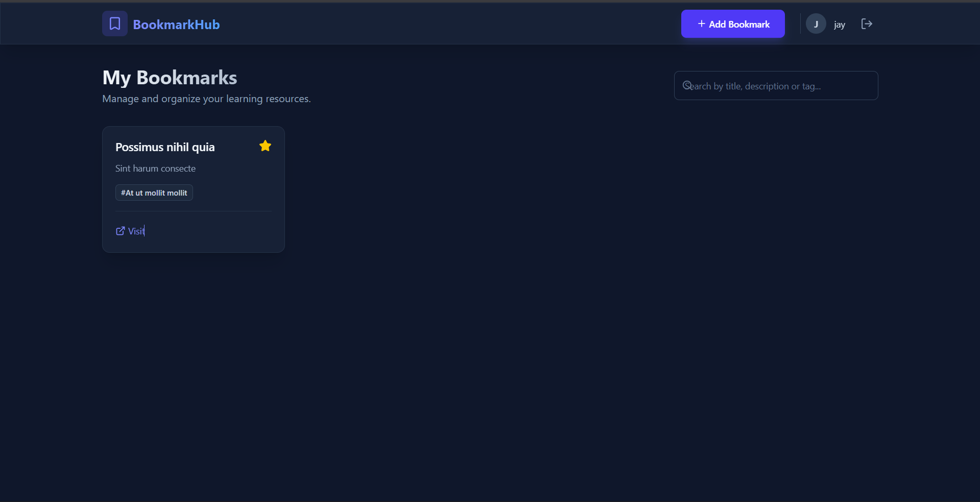Log out using the exit arrow icon
Screen dimensions: 980x502
pyautogui.click(x=867, y=24)
